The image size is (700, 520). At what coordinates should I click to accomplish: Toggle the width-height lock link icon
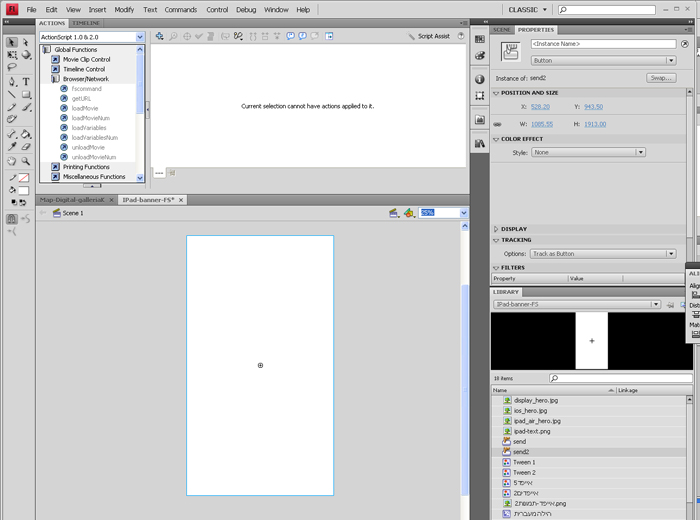coord(497,124)
